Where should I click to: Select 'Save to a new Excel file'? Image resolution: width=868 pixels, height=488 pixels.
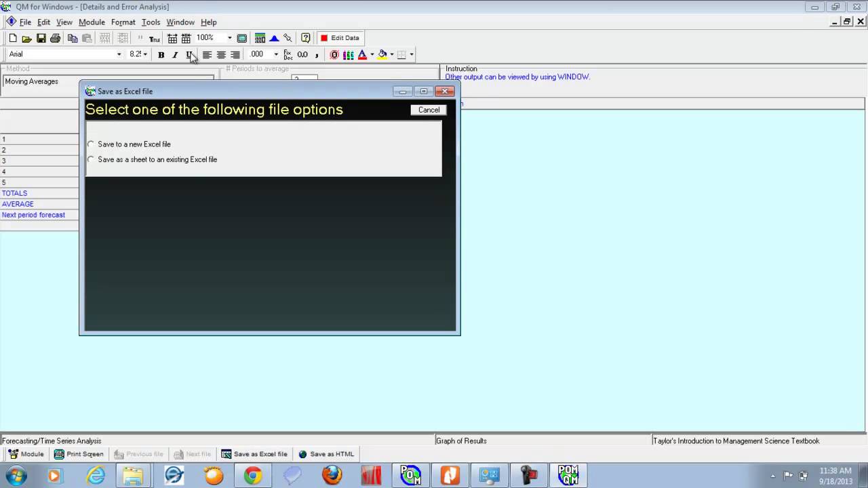pos(91,144)
